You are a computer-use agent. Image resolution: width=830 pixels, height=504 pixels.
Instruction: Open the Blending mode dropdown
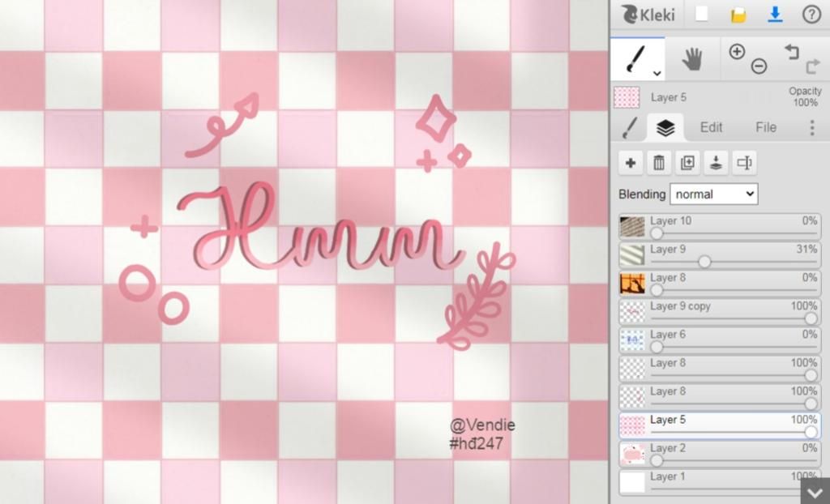713,194
